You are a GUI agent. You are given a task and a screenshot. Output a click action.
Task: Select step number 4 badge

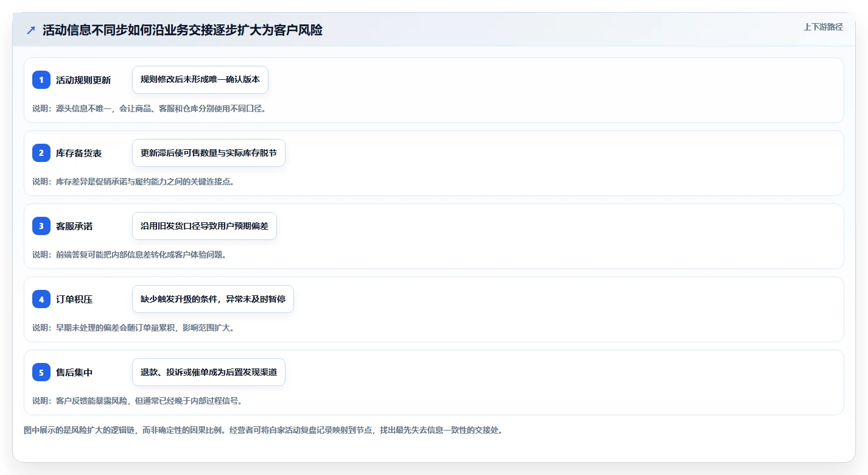click(41, 299)
